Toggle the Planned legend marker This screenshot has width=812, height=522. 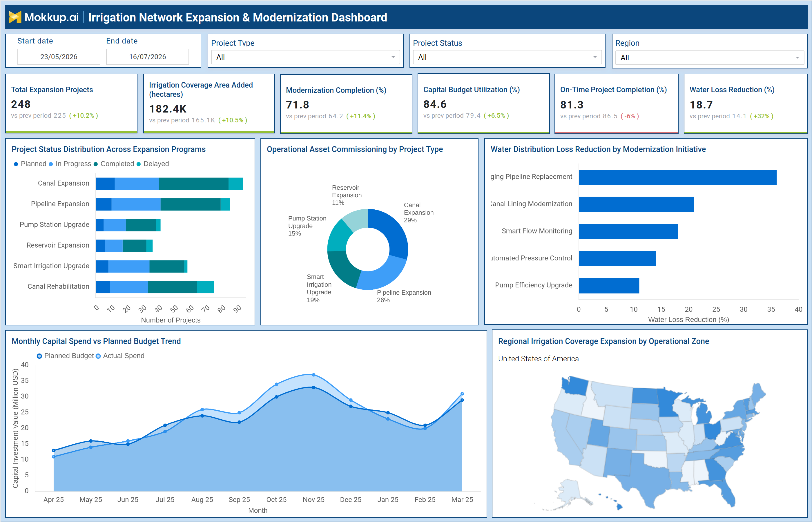(x=16, y=164)
